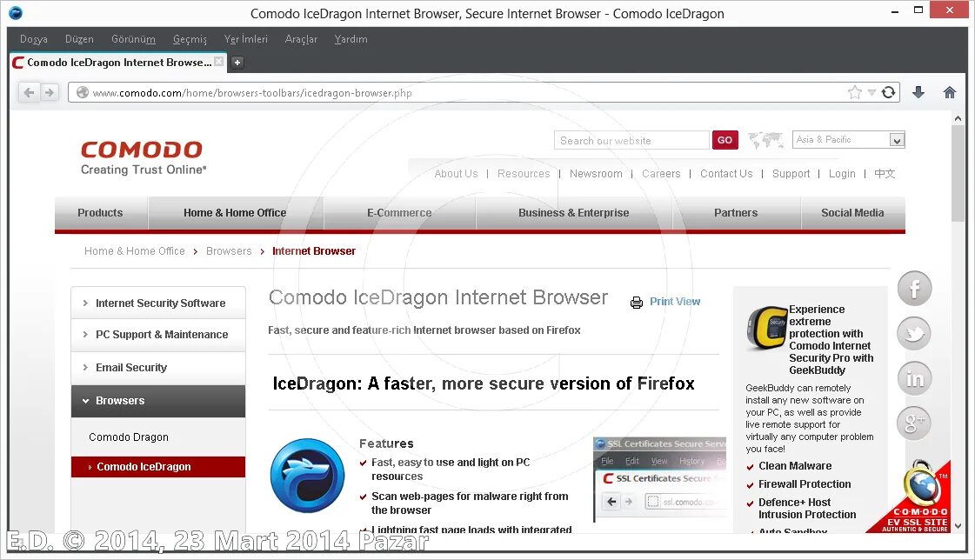Go to the Home page icon
Image resolution: width=975 pixels, height=560 pixels.
coord(950,92)
